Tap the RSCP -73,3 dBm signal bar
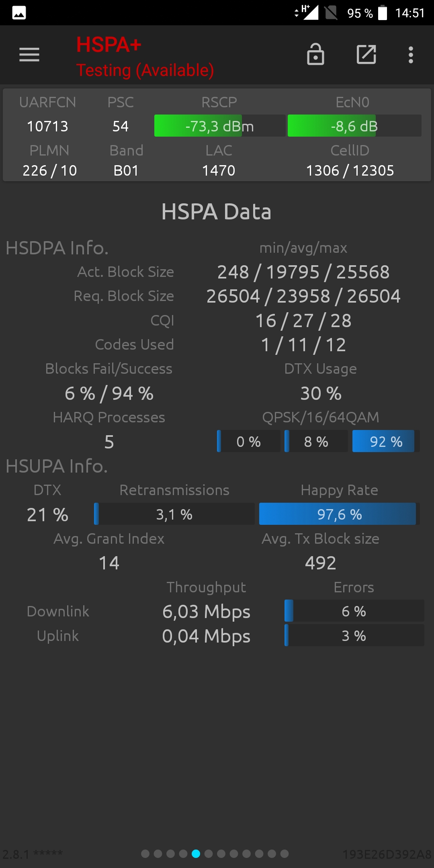 tap(220, 126)
